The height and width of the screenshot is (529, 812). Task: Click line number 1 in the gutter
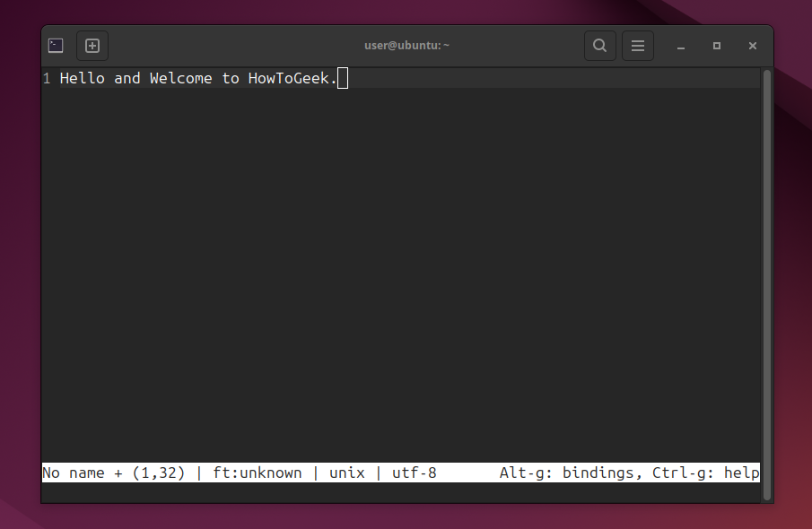coord(47,79)
